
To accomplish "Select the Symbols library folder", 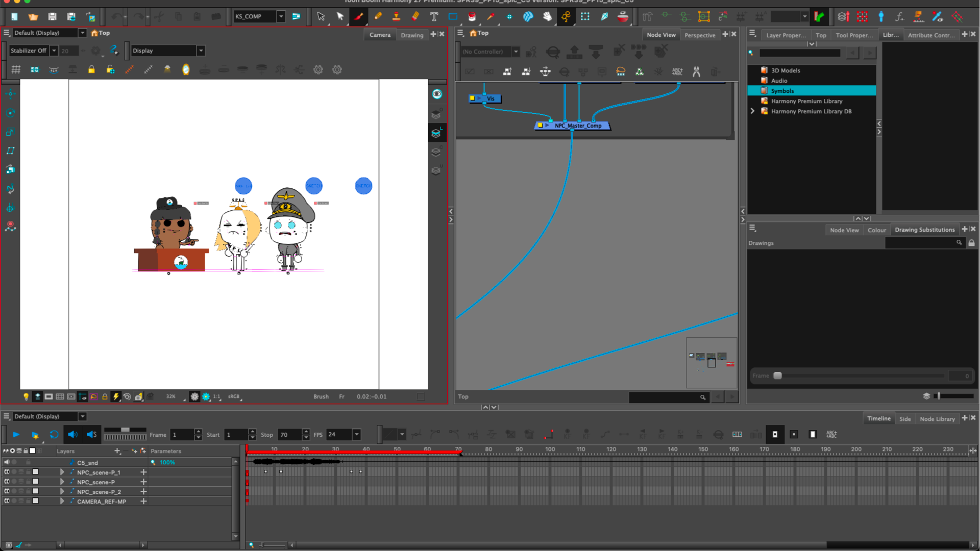I will [812, 91].
